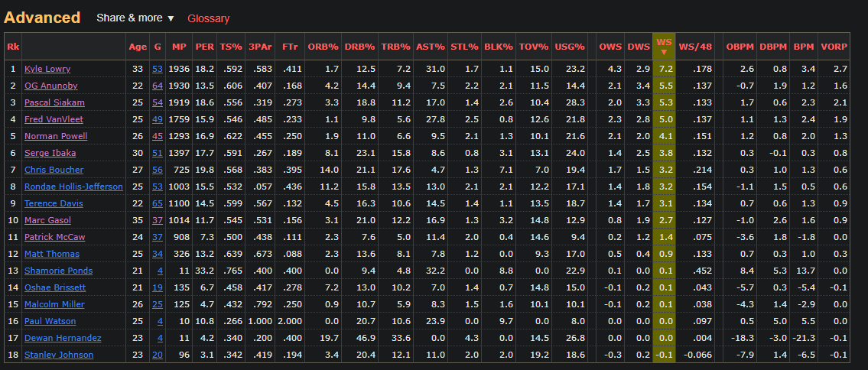
Task: Sort by the WS/48 column header
Action: 694,47
